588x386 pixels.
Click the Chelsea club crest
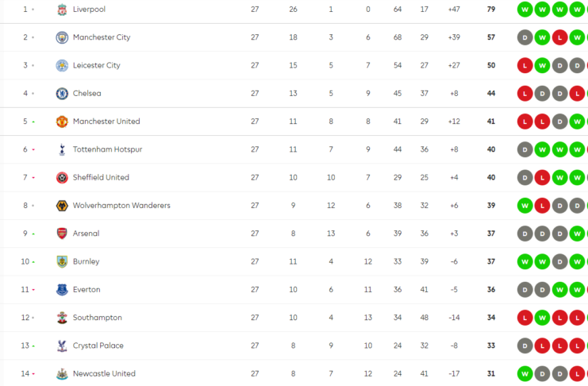click(62, 94)
